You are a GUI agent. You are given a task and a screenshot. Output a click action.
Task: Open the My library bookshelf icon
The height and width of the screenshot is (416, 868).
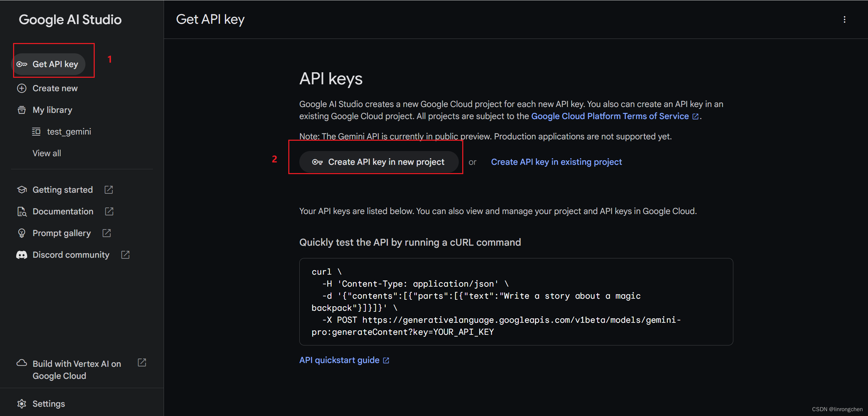pos(22,110)
